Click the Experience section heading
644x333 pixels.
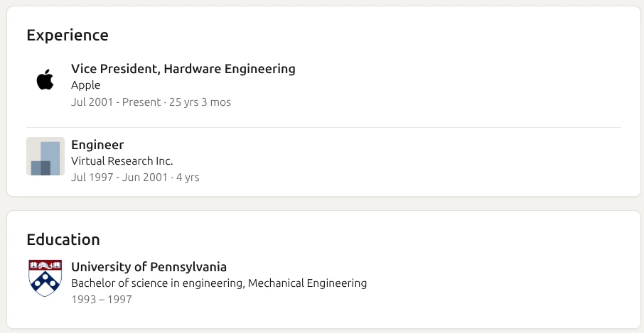click(x=68, y=35)
